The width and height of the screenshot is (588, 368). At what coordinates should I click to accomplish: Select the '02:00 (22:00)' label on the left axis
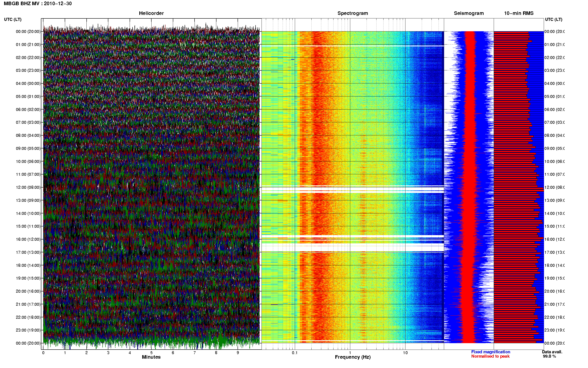pyautogui.click(x=28, y=58)
